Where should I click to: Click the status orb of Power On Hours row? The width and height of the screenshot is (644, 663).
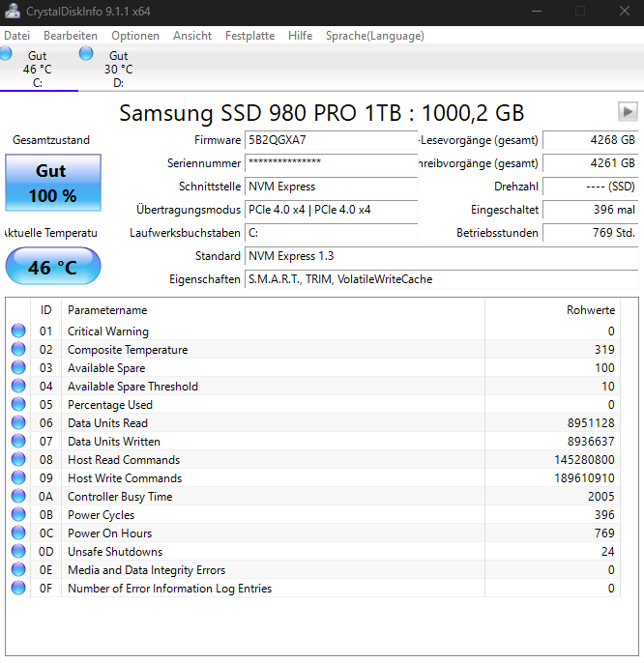click(x=18, y=533)
